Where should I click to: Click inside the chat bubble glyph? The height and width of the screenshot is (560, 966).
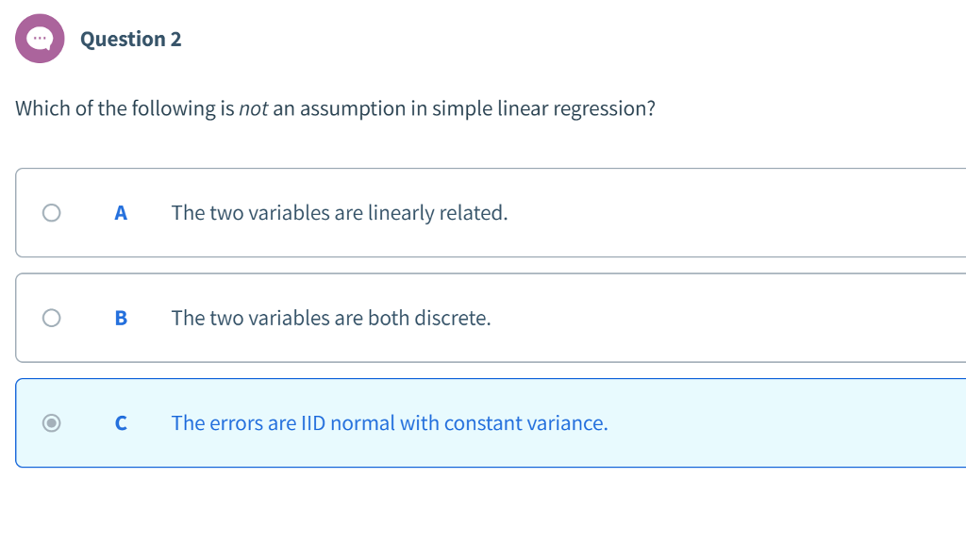[x=40, y=37]
